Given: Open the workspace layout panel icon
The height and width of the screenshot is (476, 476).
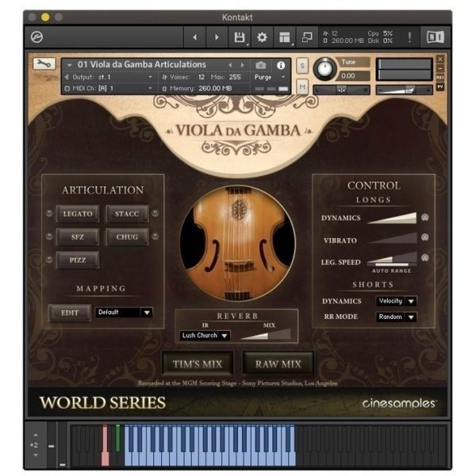Looking at the screenshot, I should 285,37.
